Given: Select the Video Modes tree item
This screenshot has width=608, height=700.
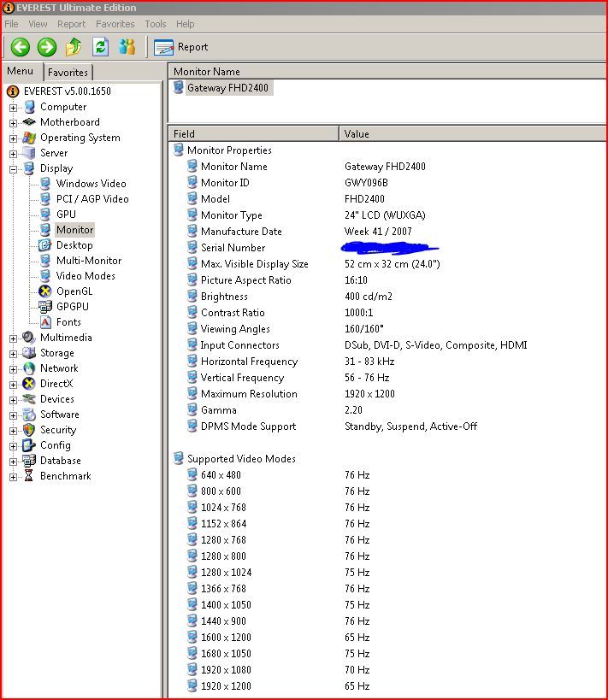Looking at the screenshot, I should point(86,276).
